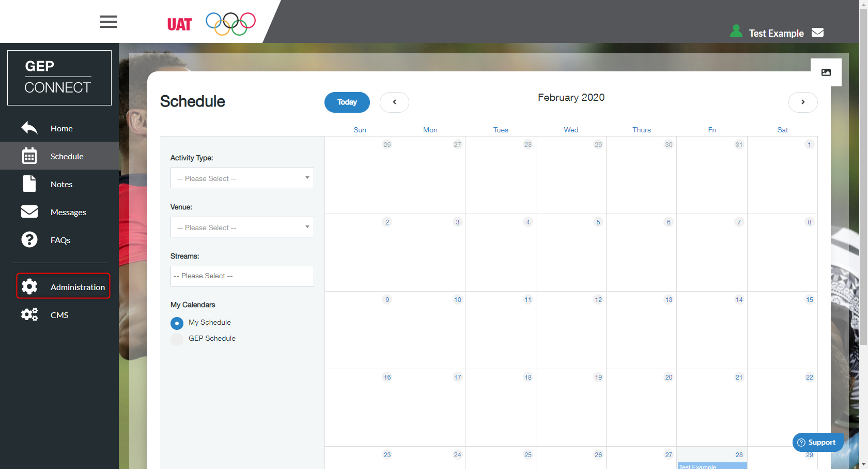Open the Schedule menu item
The width and height of the screenshot is (868, 469).
(59, 156)
